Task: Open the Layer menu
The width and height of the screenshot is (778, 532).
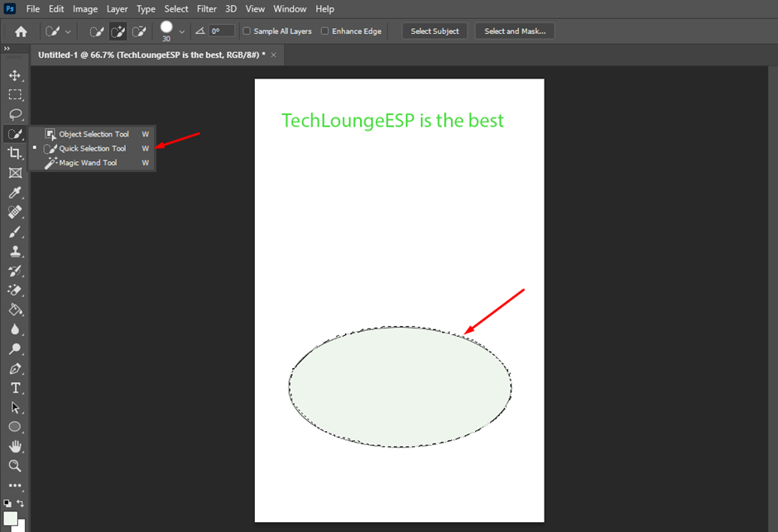Action: [x=117, y=9]
